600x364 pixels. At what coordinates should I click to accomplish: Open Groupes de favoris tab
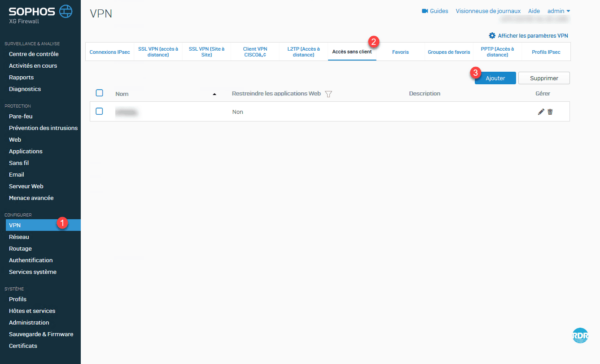coord(449,52)
